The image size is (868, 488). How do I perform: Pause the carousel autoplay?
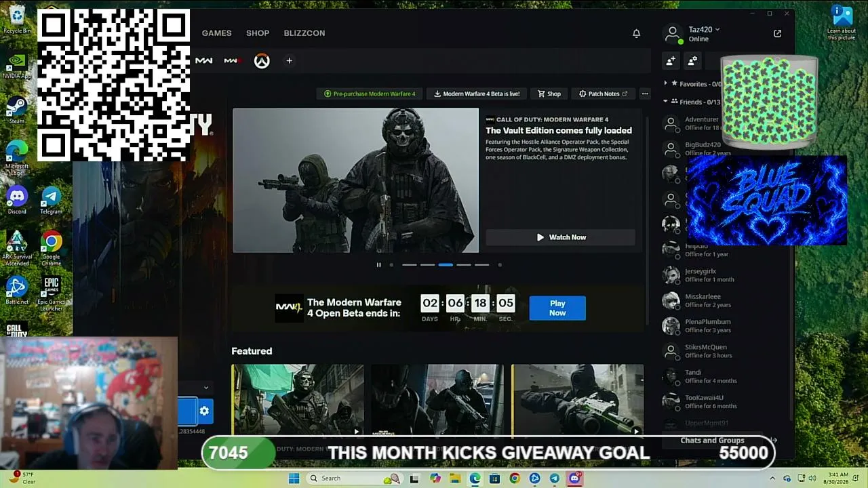pyautogui.click(x=378, y=265)
